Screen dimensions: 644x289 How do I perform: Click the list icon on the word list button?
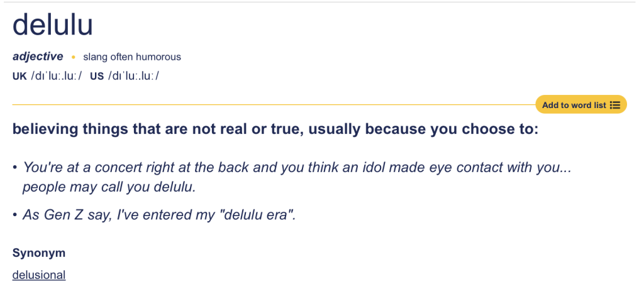coord(615,105)
